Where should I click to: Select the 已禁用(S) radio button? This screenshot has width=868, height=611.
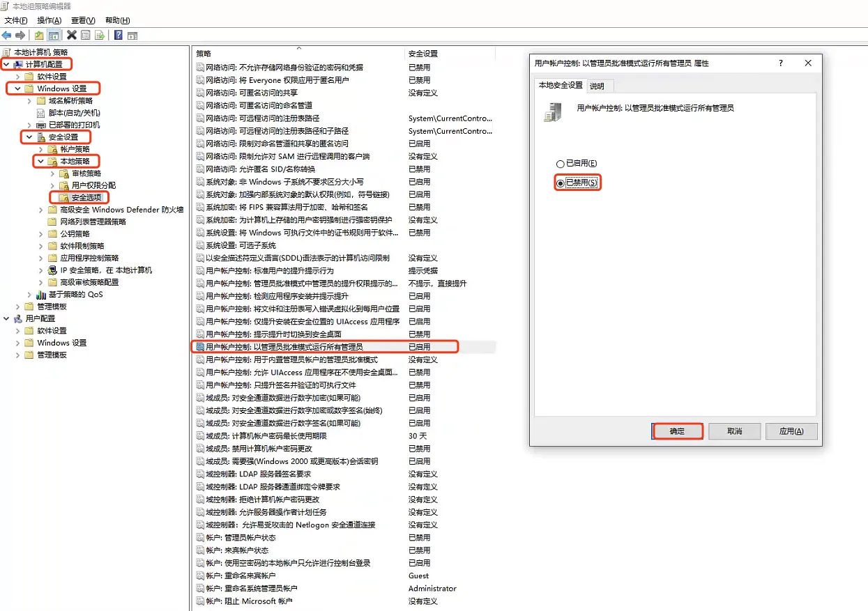[560, 183]
